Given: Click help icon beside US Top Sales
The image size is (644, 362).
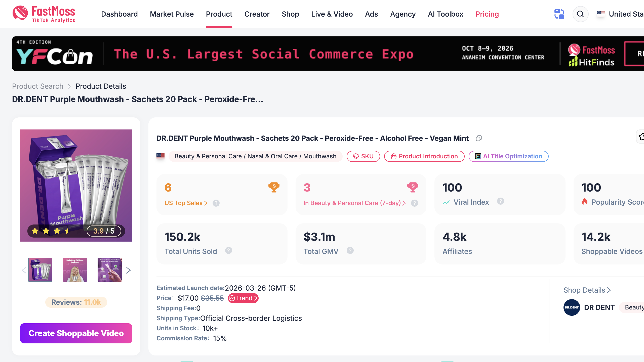Looking at the screenshot, I should 216,203.
